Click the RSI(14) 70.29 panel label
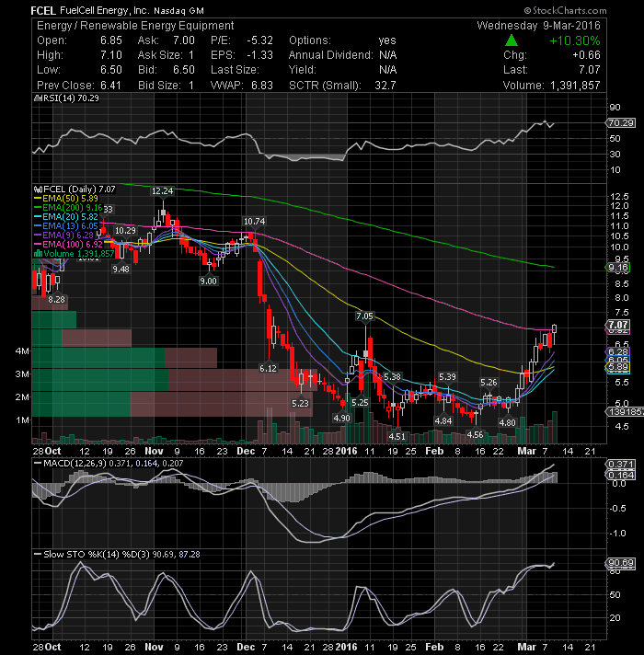The height and width of the screenshot is (655, 644). click(x=66, y=98)
